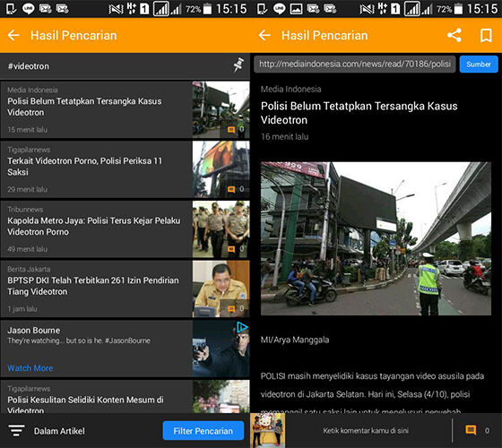The height and width of the screenshot is (448, 502).
Task: Tap the mediaindonesia.com URL field
Action: click(x=355, y=64)
